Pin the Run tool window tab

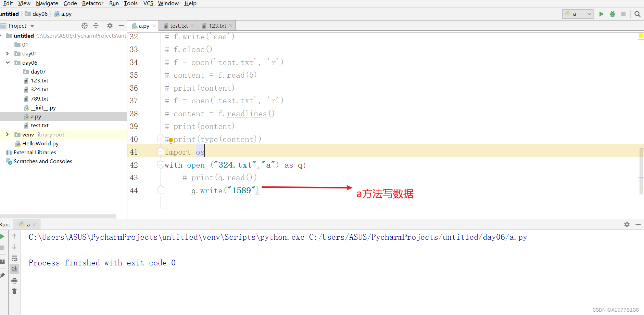click(3, 274)
